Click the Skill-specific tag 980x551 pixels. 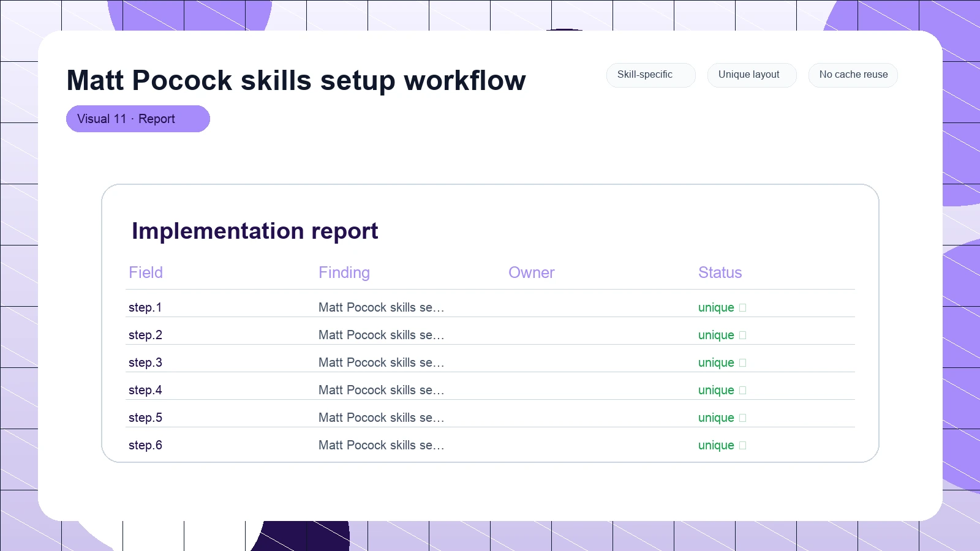pos(650,75)
